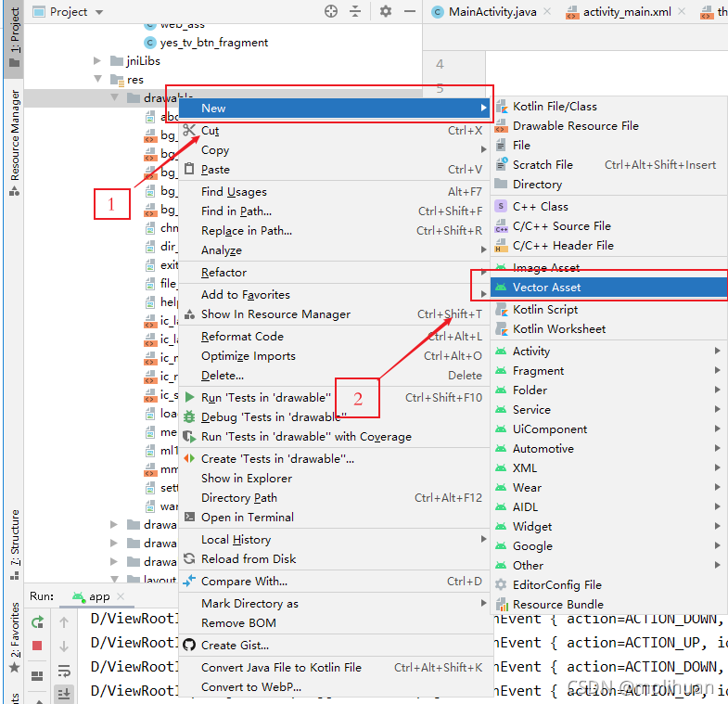Click the Vector Asset android icon

pyautogui.click(x=501, y=287)
